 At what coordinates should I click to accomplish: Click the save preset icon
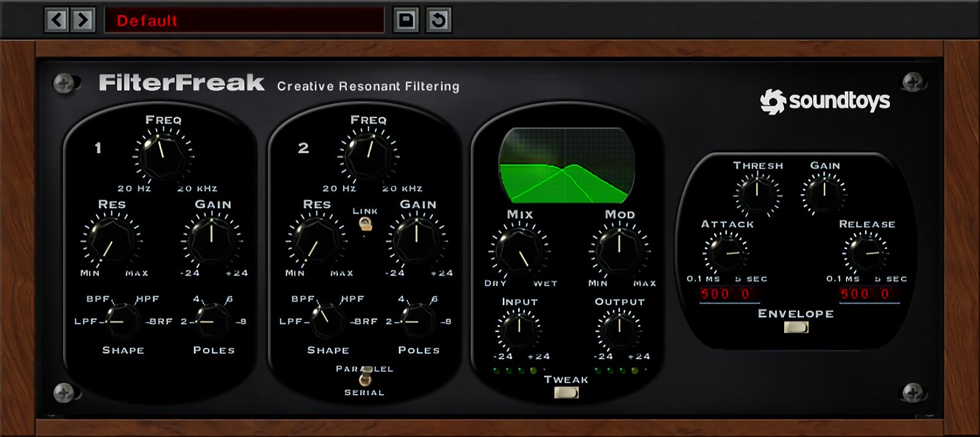405,20
